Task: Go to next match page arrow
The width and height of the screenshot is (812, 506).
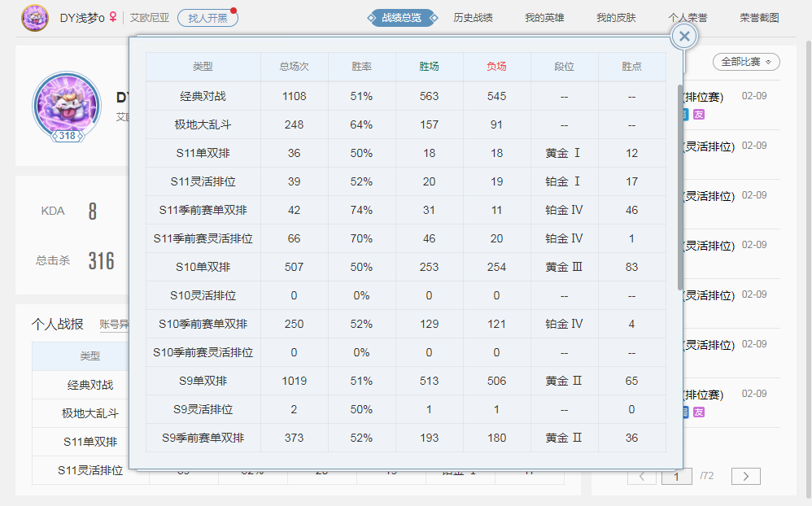Action: coord(746,477)
